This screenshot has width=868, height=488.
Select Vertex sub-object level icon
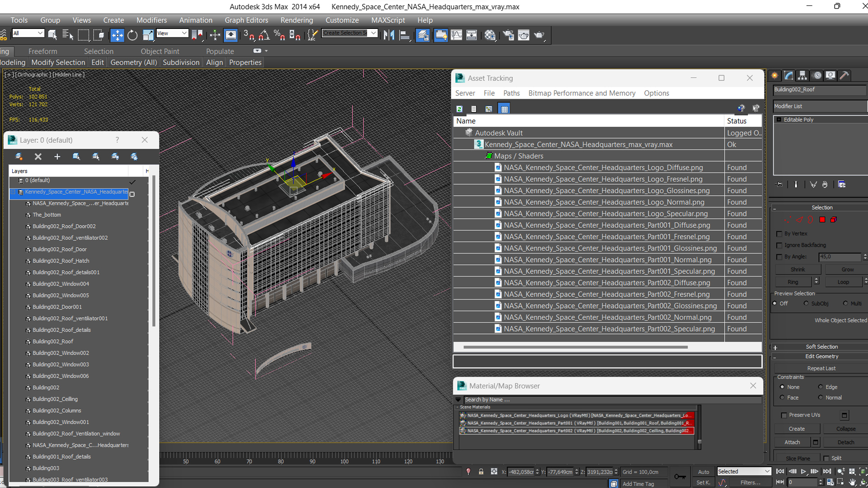[x=787, y=220]
